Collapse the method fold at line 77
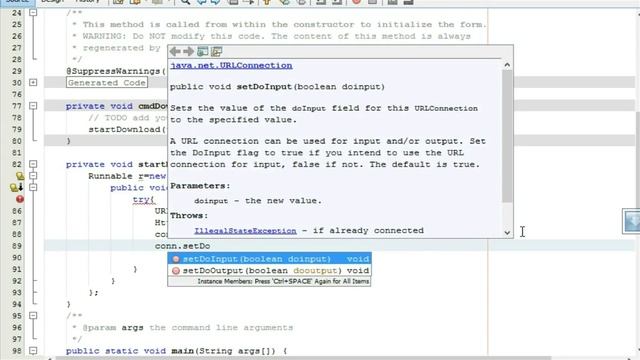The image size is (640, 360). tap(33, 106)
